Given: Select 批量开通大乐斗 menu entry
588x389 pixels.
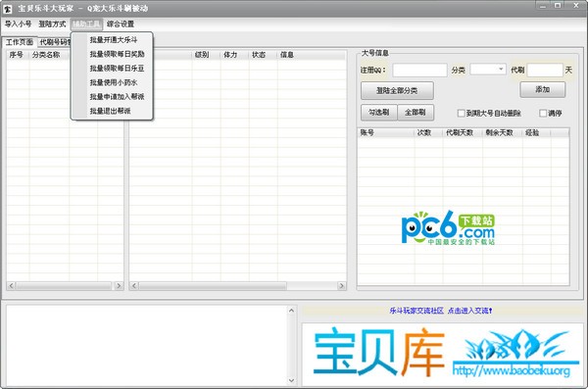Looking at the screenshot, I should coord(114,40).
